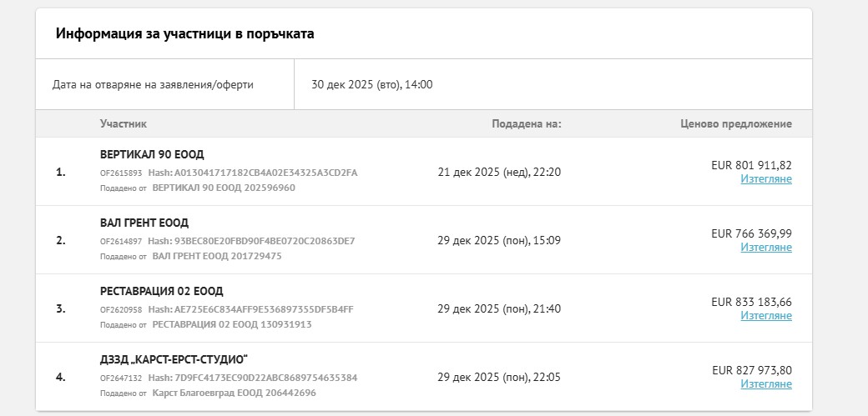The height and width of the screenshot is (416, 868).
Task: Click the ВАЛ ГРЕНТ ЕООД participant title
Action: 144,223
